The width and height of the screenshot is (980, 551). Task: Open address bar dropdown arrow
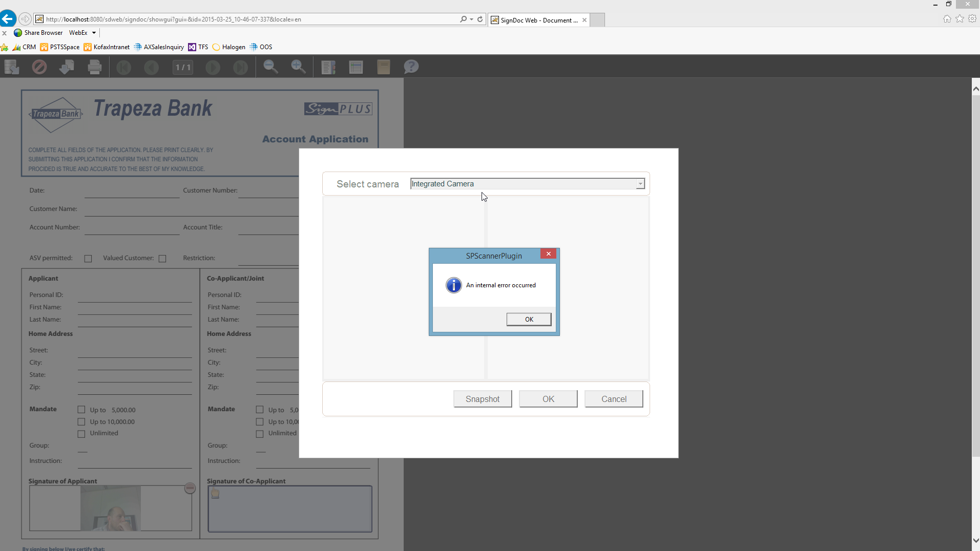[x=471, y=19]
